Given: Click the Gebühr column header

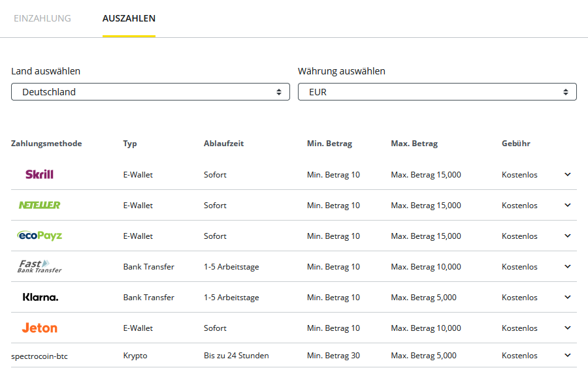Looking at the screenshot, I should [516, 144].
